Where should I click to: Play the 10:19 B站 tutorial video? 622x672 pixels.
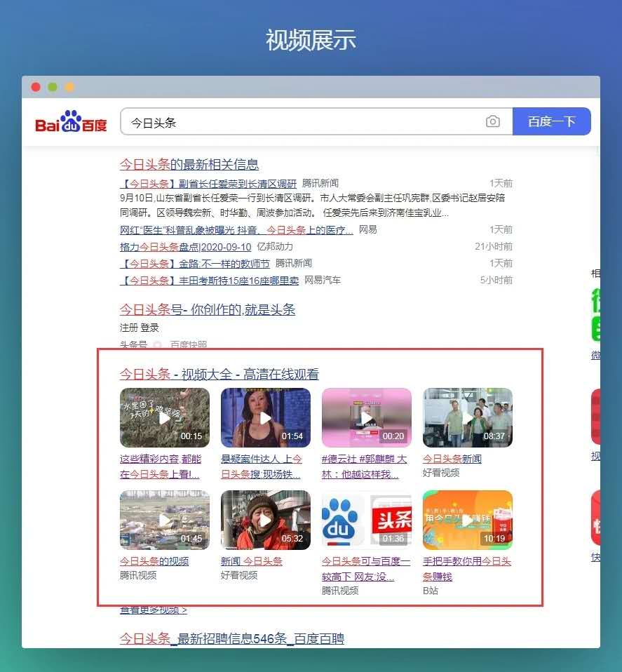pyautogui.click(x=467, y=519)
